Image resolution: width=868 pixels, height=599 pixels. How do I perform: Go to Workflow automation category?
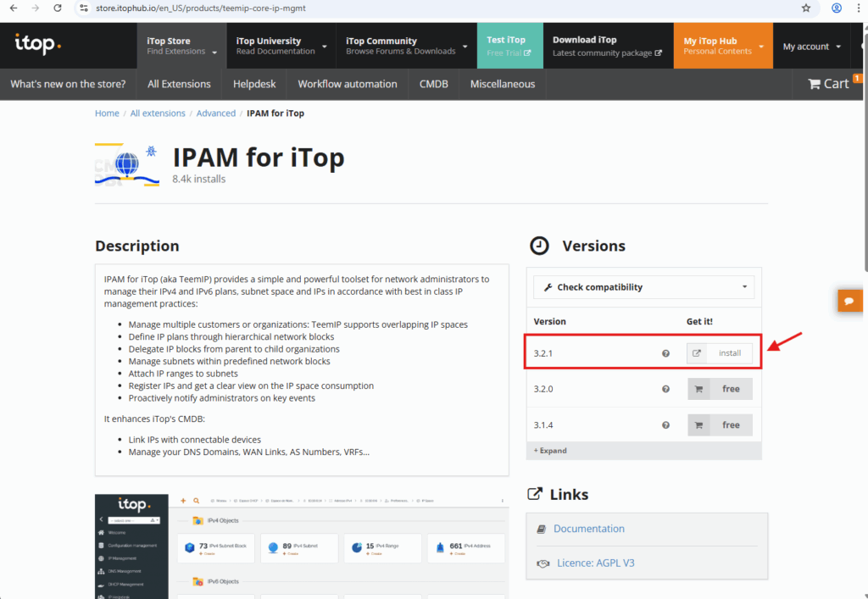348,84
